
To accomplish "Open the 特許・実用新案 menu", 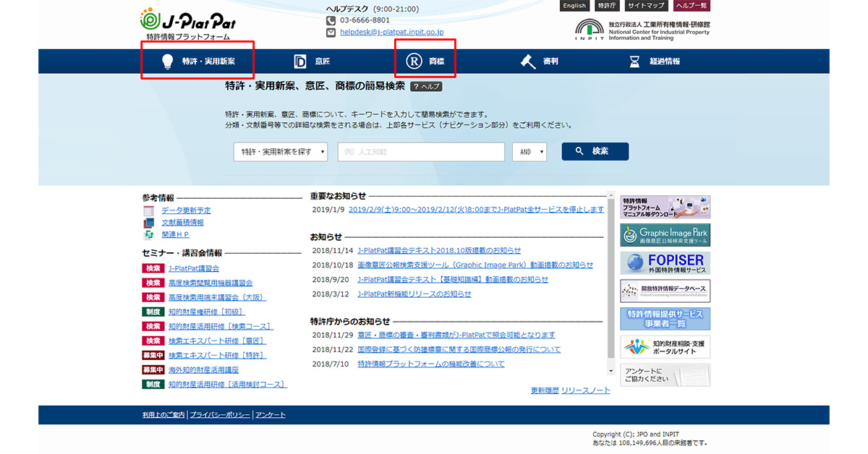I will [x=198, y=61].
